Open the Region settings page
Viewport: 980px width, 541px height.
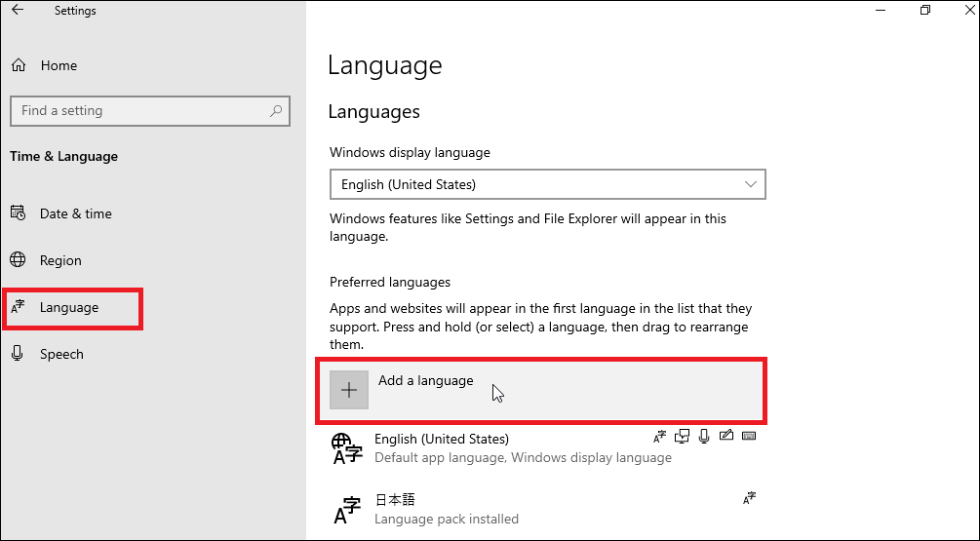60,260
